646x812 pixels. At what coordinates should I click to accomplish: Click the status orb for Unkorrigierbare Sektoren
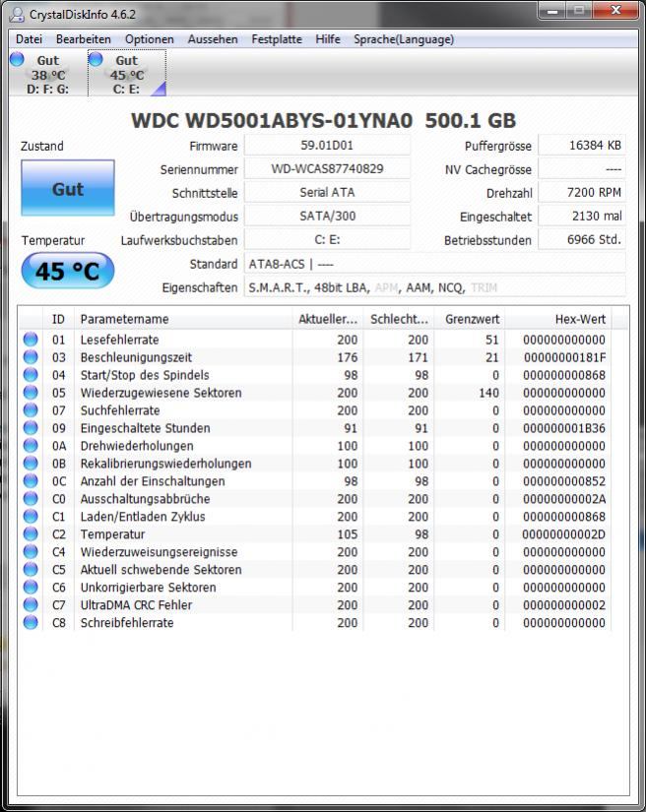31,587
